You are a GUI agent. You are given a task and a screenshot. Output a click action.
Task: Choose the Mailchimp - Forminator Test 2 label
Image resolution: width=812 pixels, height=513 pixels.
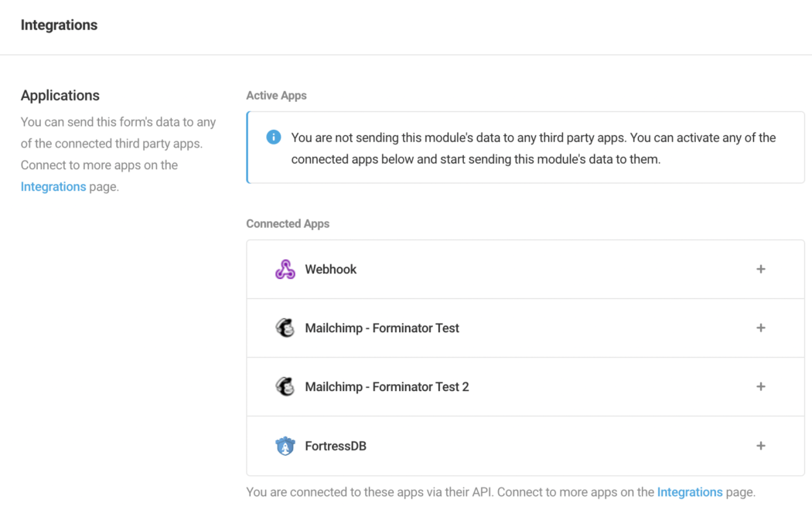pyautogui.click(x=387, y=387)
